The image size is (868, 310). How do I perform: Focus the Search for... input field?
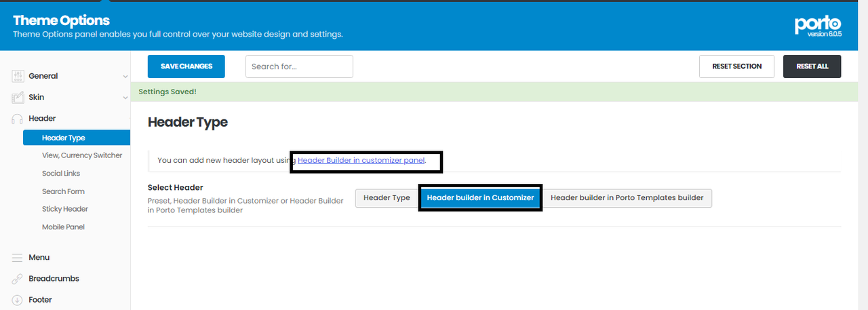pos(299,66)
